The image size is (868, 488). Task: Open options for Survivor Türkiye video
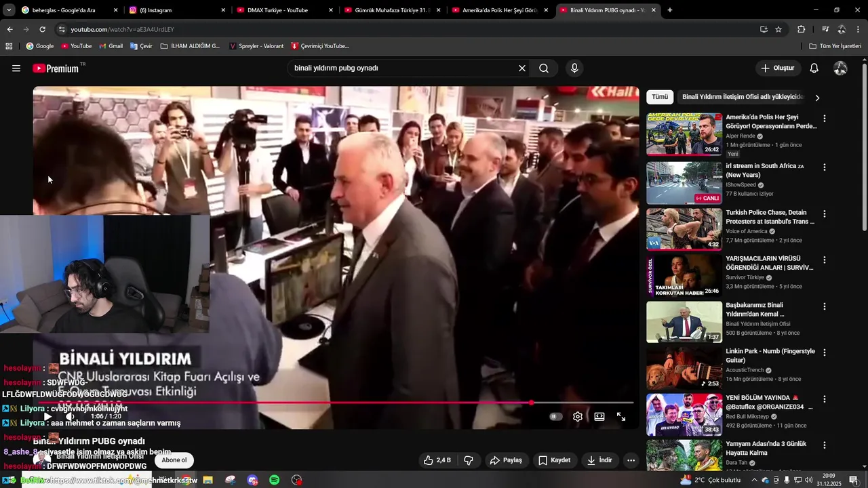(825, 260)
